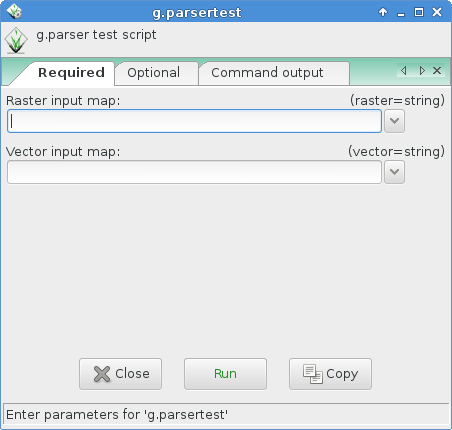The height and width of the screenshot is (430, 452).
Task: Click the GRASS logo beside the script description
Action: pos(16,40)
